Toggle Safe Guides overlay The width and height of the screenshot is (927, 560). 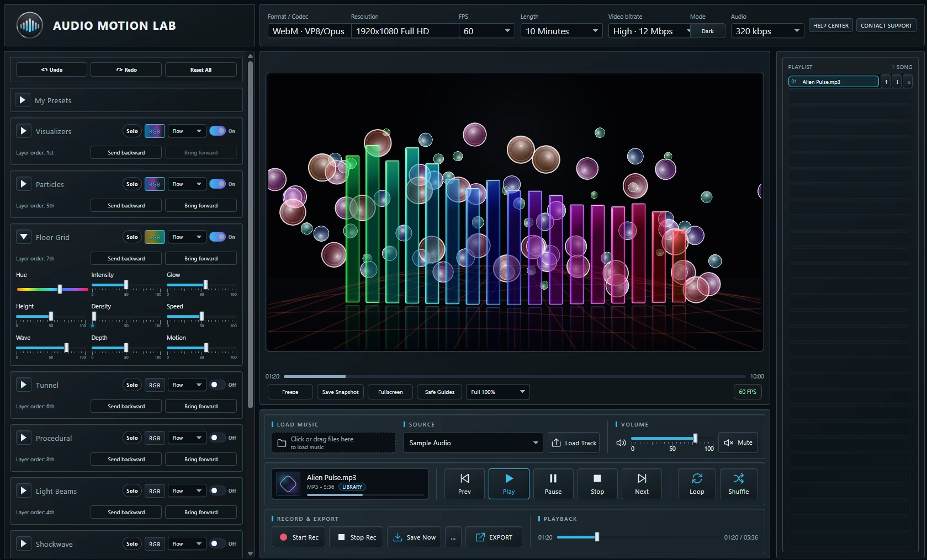point(439,392)
